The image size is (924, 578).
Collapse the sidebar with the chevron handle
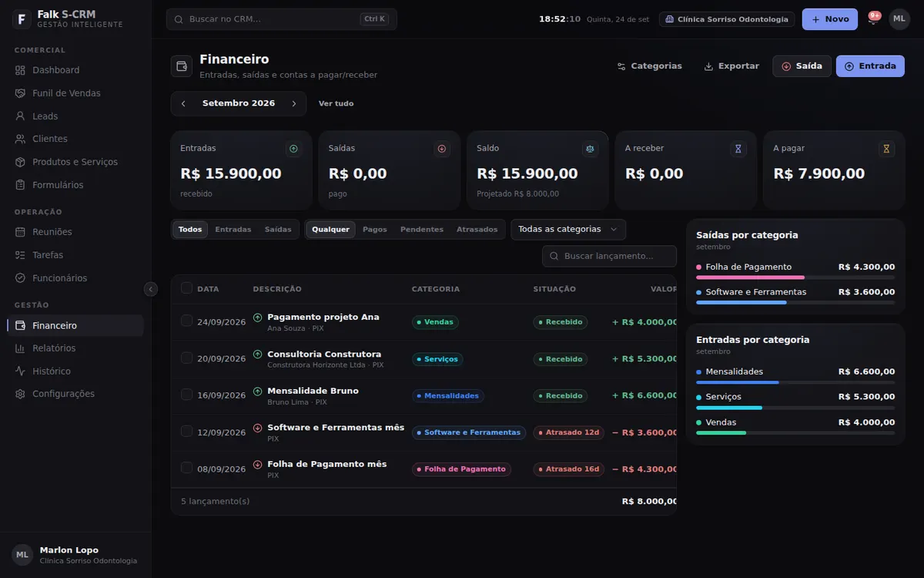coord(151,289)
